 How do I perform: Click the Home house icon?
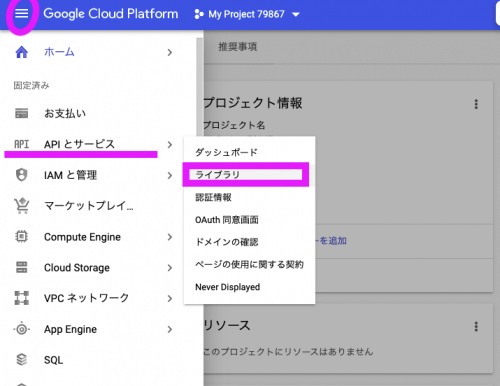coord(22,52)
